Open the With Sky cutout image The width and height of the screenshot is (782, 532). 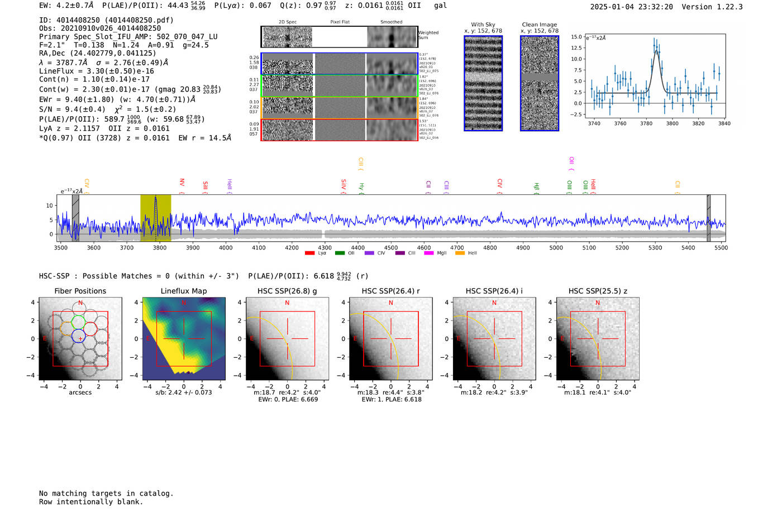pos(483,83)
